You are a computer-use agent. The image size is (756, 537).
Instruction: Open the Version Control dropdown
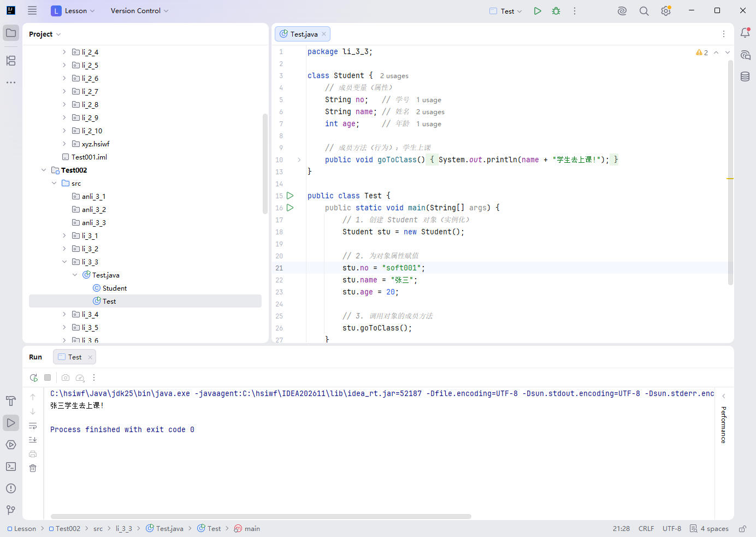click(x=139, y=11)
